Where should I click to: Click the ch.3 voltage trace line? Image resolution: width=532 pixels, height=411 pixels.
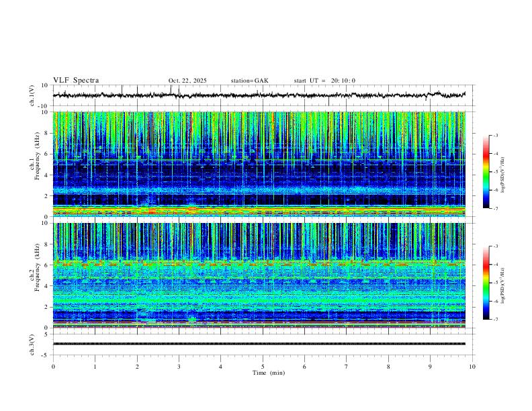(x=259, y=344)
